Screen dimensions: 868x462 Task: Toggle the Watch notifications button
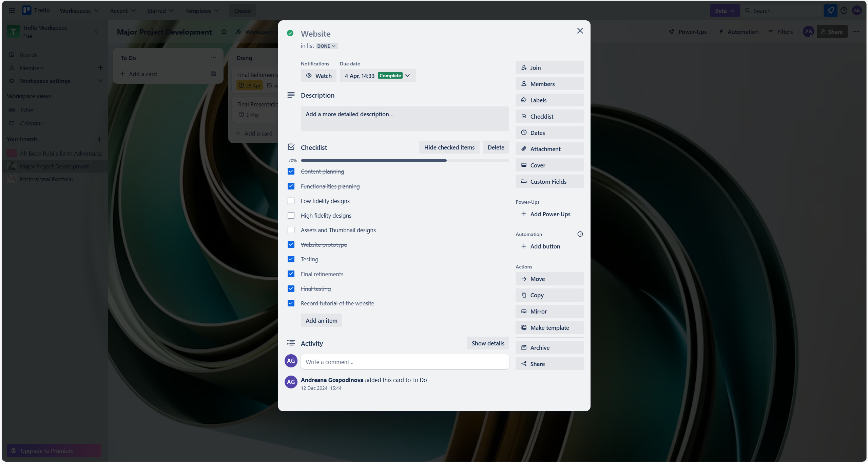(319, 76)
